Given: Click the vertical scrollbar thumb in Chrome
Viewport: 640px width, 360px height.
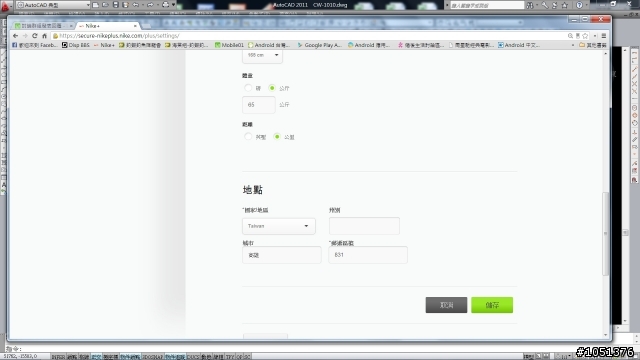Looking at the screenshot, I should pyautogui.click(x=606, y=233).
